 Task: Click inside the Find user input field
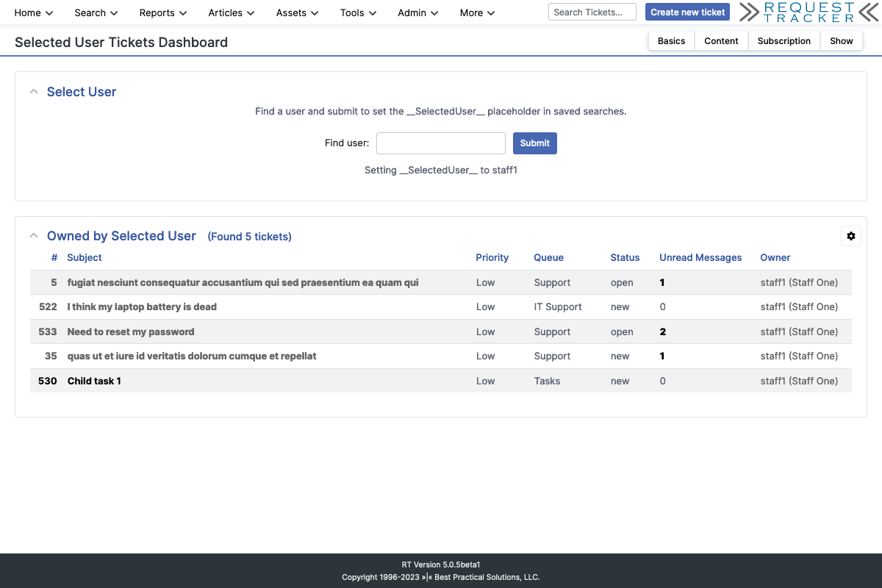click(440, 143)
